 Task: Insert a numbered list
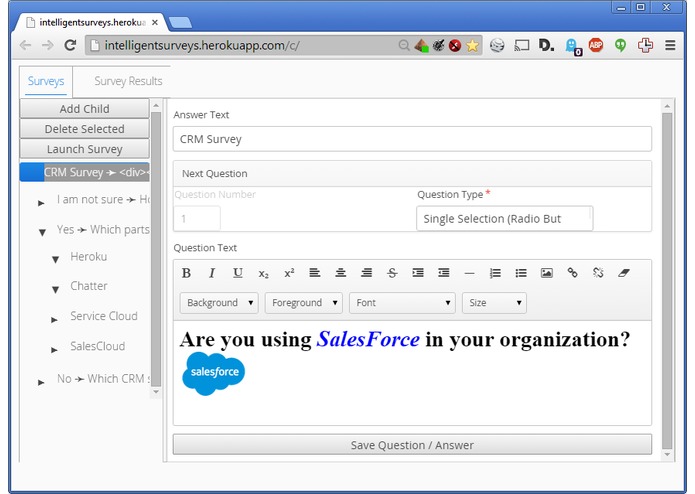coord(495,273)
